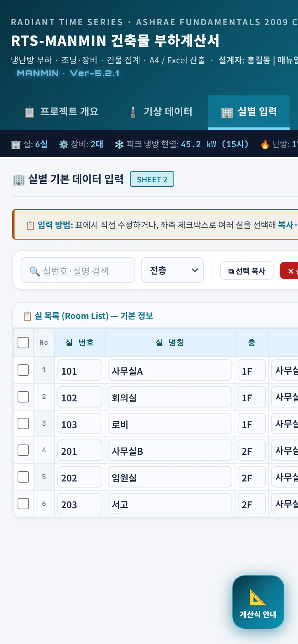The image size is (298, 644).
Task: Check the checkbox for room 201
Action: pos(23,450)
